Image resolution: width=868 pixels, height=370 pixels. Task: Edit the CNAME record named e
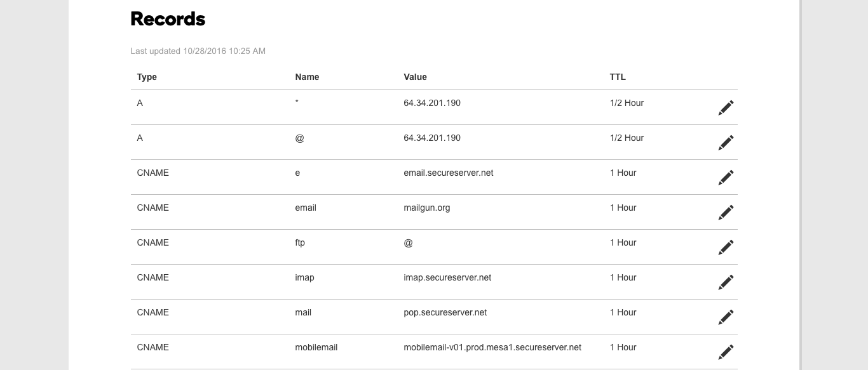pyautogui.click(x=726, y=178)
